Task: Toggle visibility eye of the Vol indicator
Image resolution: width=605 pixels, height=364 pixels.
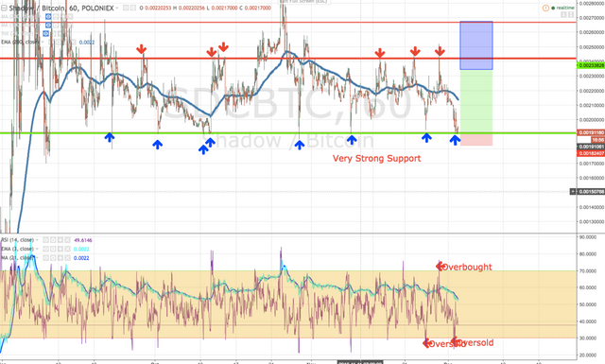Action: click(46, 34)
